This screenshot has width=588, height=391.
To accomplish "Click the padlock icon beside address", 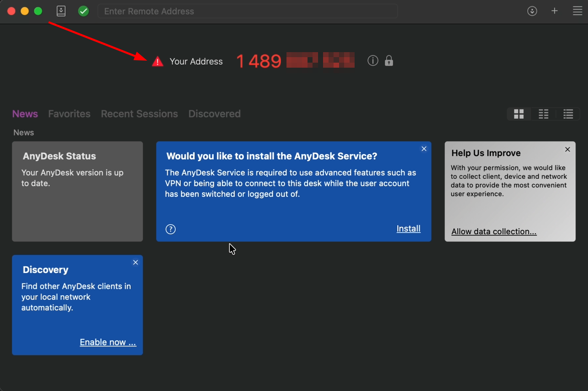I will (389, 61).
